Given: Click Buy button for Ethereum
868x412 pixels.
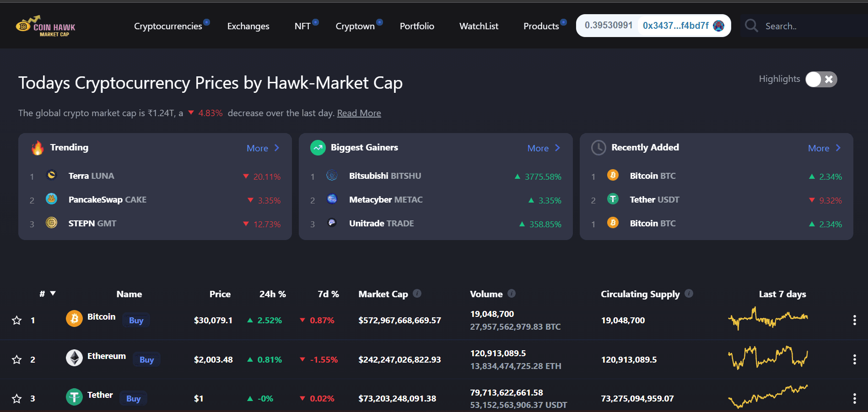Looking at the screenshot, I should pyautogui.click(x=147, y=359).
